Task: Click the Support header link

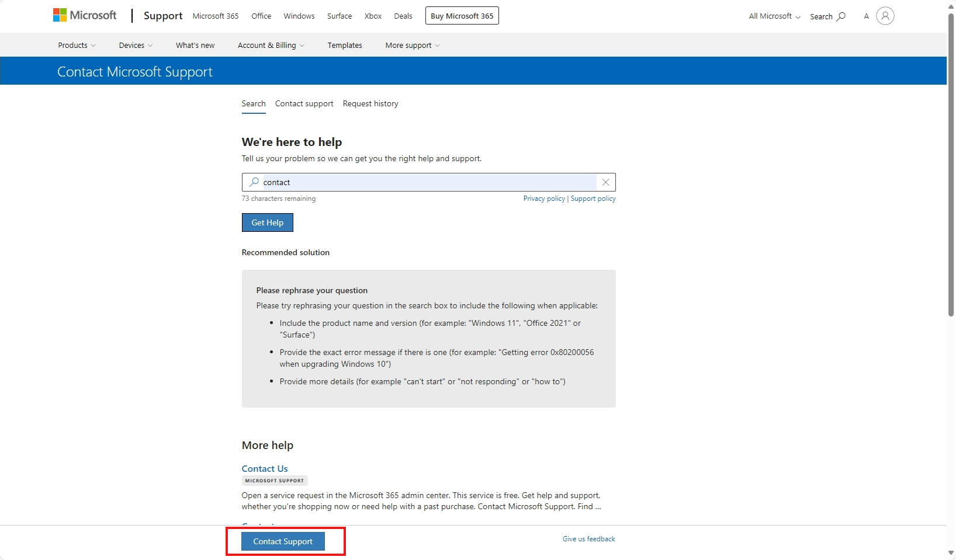Action: click(x=163, y=16)
